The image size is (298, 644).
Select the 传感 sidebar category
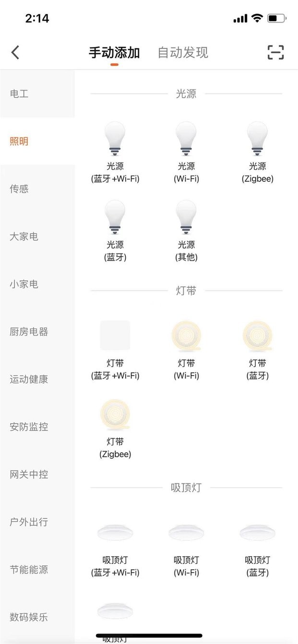point(19,189)
